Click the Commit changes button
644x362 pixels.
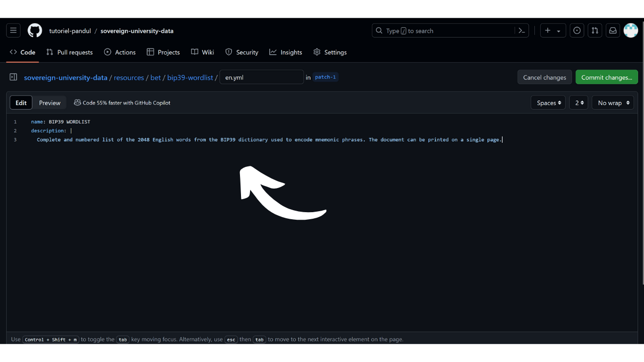pos(606,77)
